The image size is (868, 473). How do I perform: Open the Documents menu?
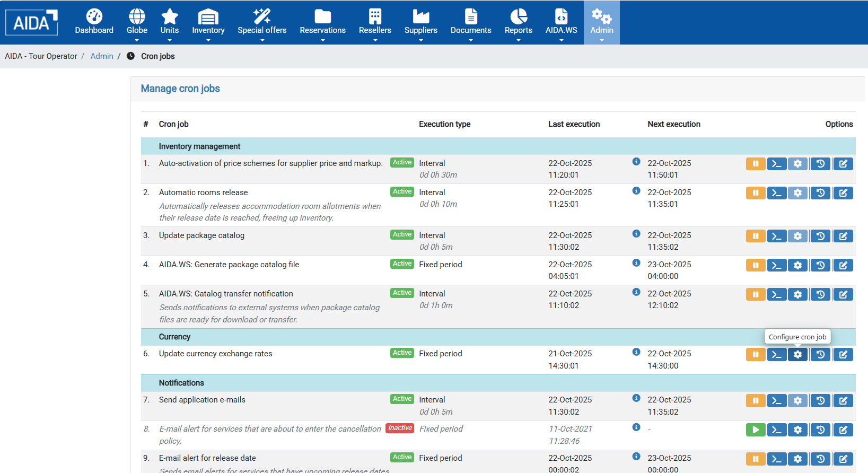[471, 23]
